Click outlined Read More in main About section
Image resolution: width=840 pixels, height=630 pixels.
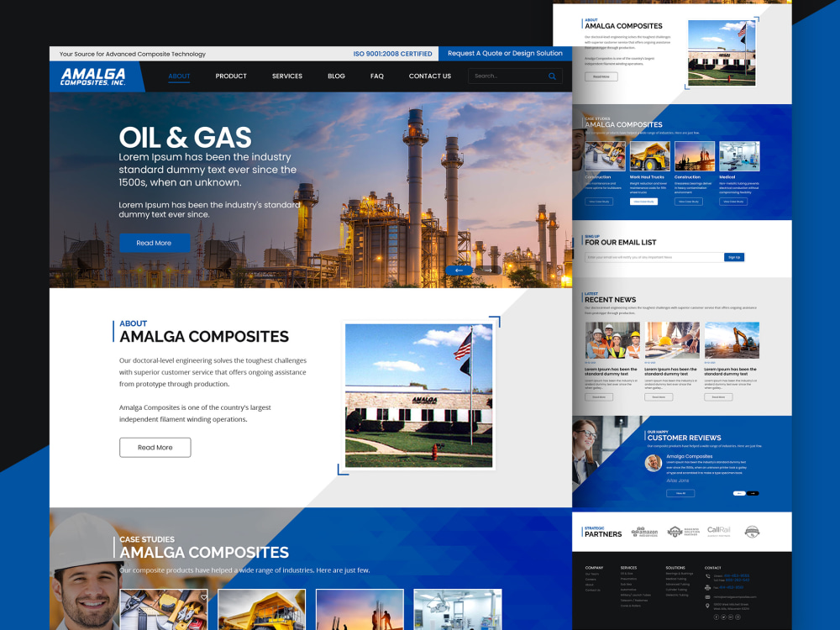[x=155, y=448]
